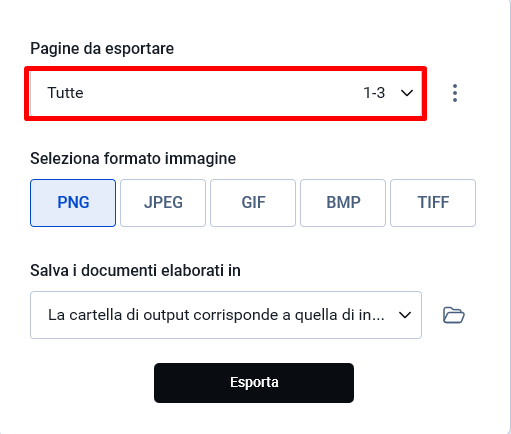Expand the Tutte pages dropdown

(226, 93)
